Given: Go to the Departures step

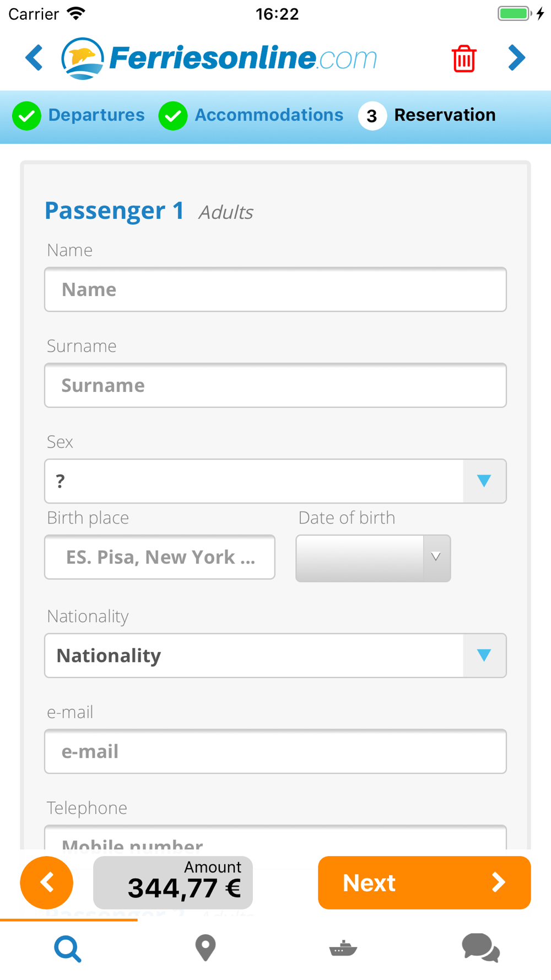Looking at the screenshot, I should coord(79,115).
